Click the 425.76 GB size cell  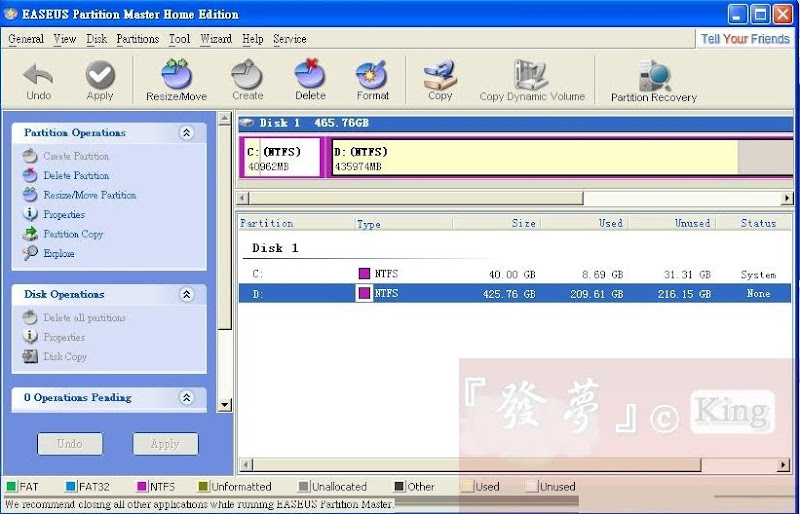509,294
